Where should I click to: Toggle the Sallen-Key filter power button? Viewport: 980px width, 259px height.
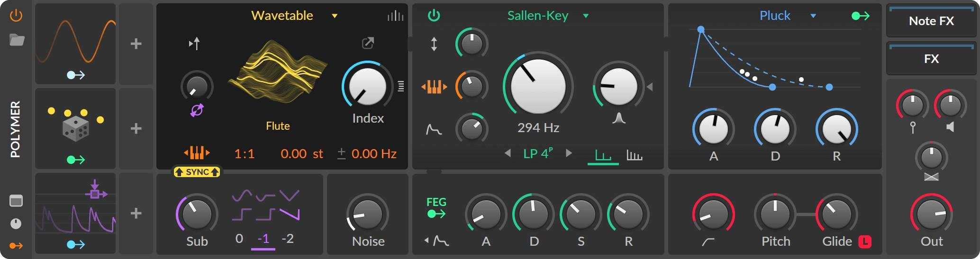click(434, 16)
